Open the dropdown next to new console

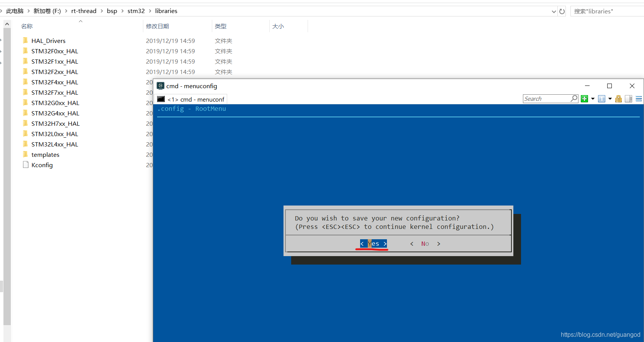593,99
